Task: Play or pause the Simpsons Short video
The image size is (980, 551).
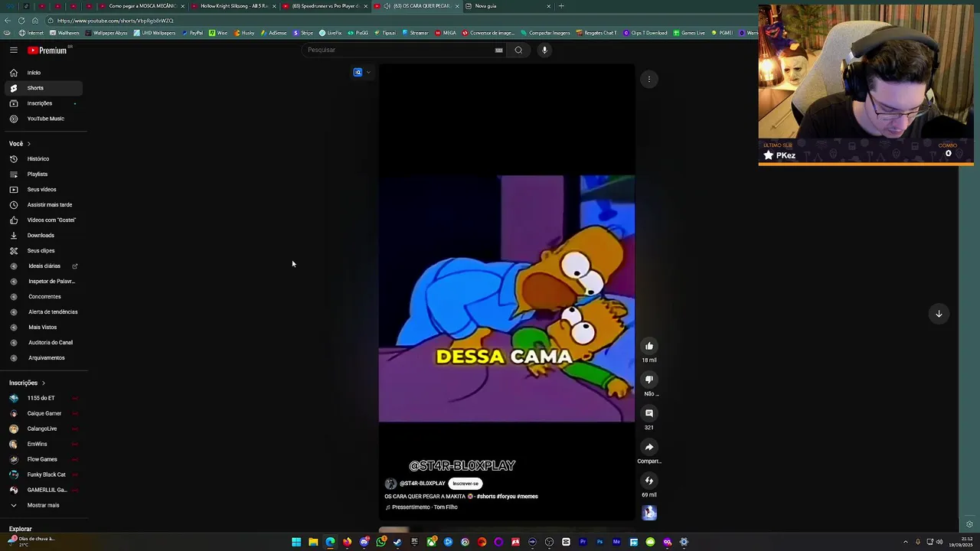Action: click(x=506, y=291)
